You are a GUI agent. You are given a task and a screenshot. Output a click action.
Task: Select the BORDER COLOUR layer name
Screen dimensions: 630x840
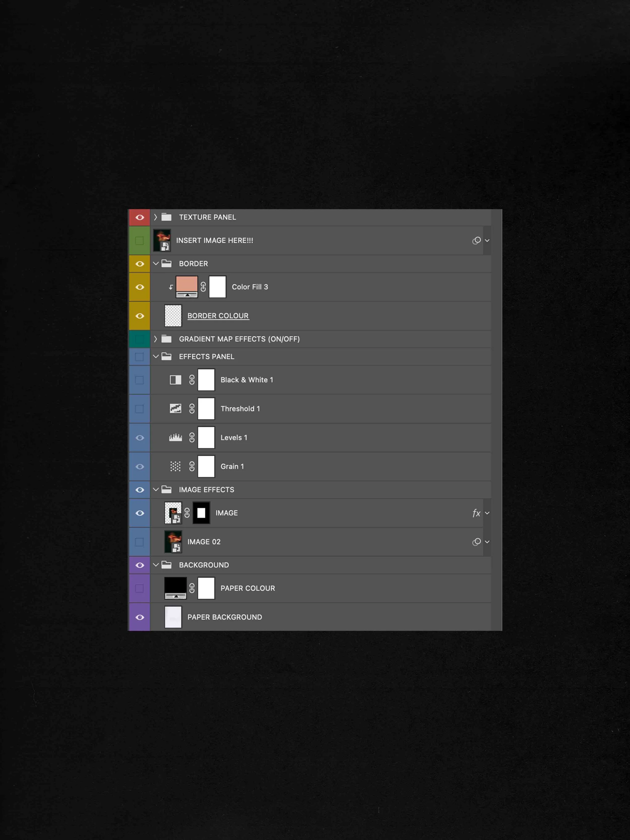pos(218,316)
